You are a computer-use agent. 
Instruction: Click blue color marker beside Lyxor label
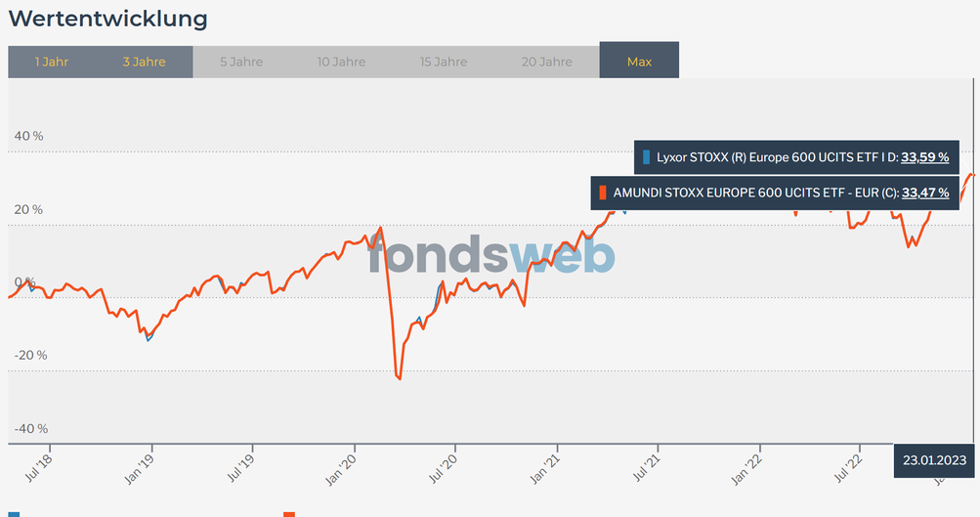(647, 156)
